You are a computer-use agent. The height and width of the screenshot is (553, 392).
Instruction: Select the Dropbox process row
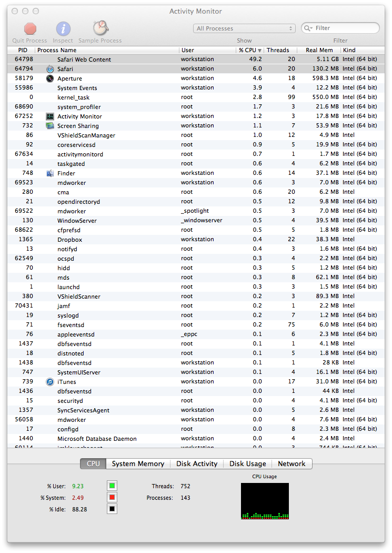[x=196, y=240]
